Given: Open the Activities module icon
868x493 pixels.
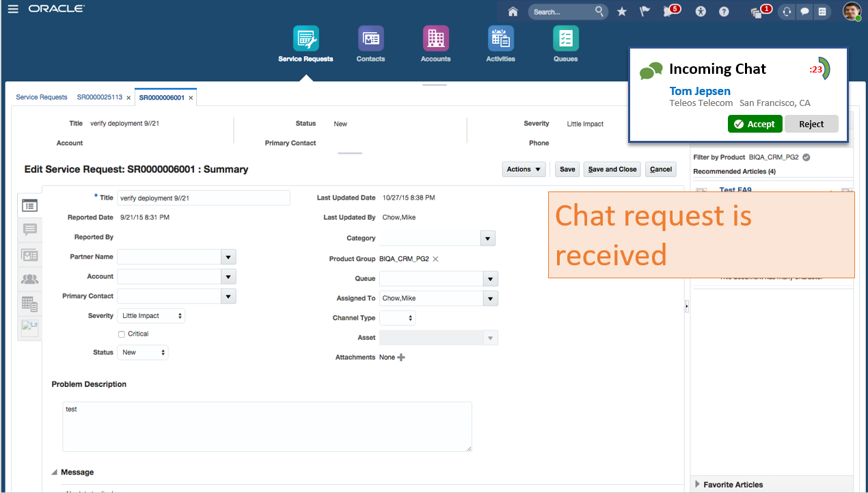Looking at the screenshot, I should (500, 39).
